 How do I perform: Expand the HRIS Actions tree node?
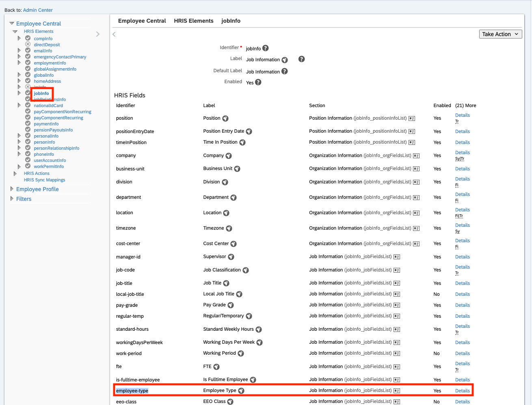click(15, 173)
